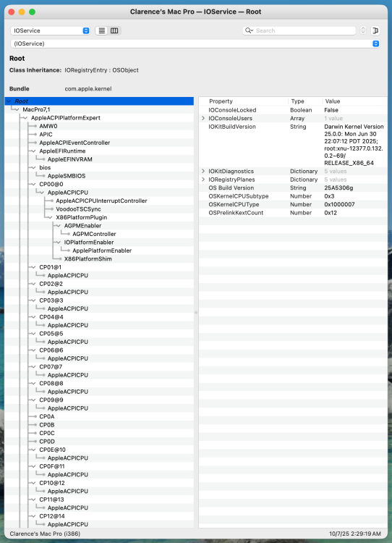
Task: Select AppleACPICPU under CP12@14
Action: (x=100, y=524)
